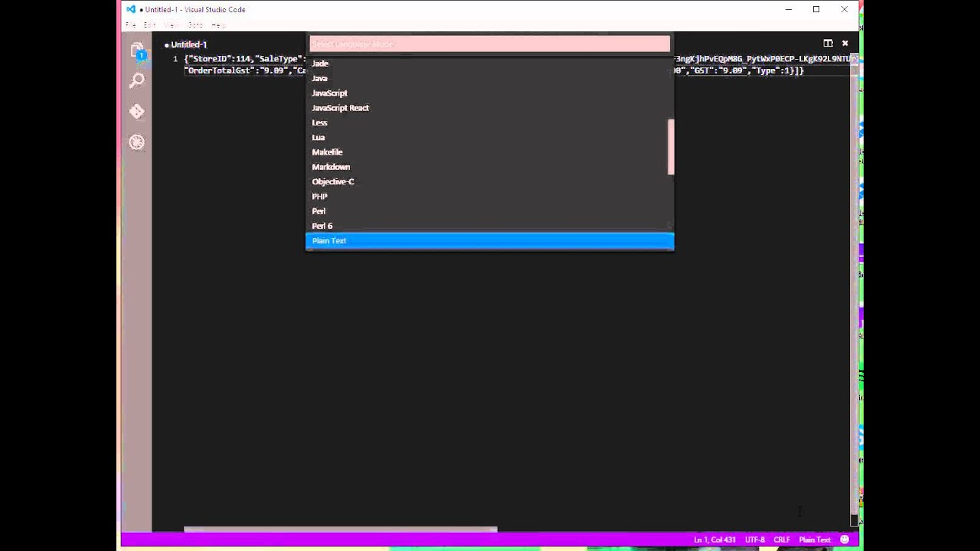Viewport: 980px width, 551px height.
Task: Choose Java from the language list
Action: 489,78
